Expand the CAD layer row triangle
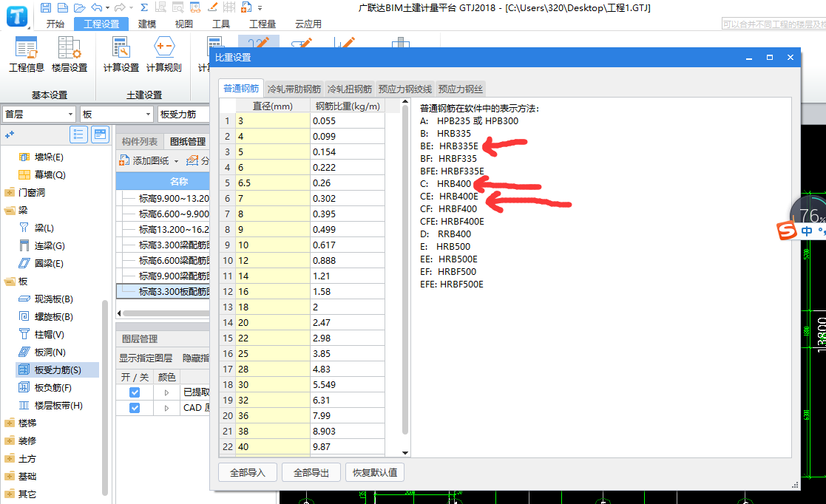Screen dimensions: 826x504 pos(166,408)
